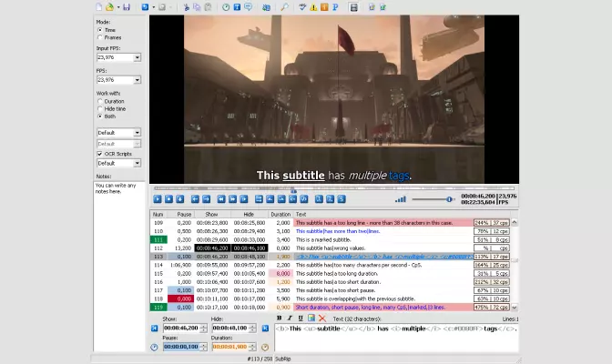
Task: Fast forward the video
Action: (x=232, y=199)
